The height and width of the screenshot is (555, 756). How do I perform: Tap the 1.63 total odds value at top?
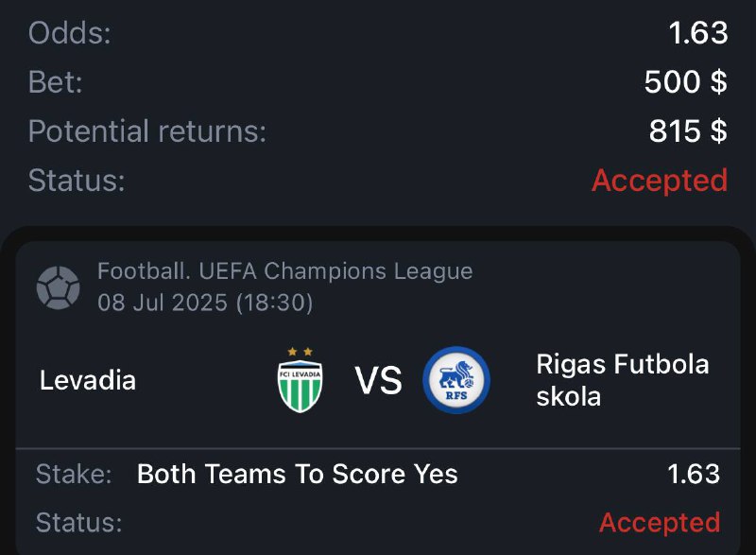(x=697, y=33)
